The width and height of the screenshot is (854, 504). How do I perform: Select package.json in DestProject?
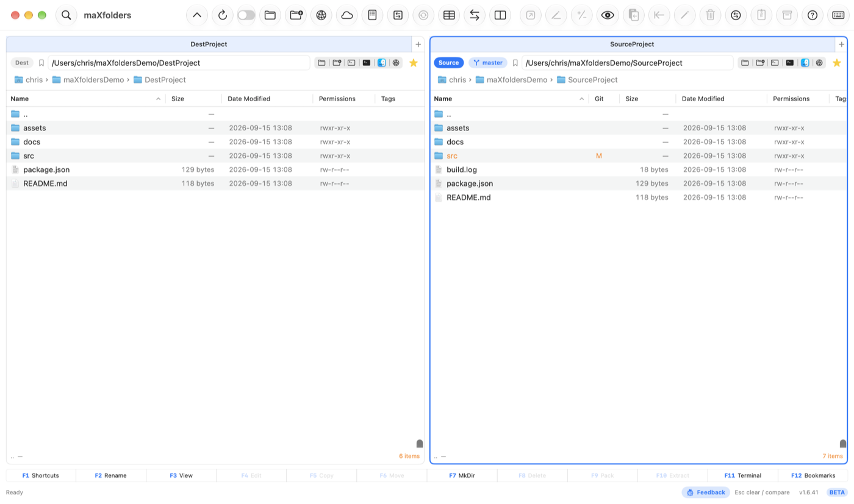215,169
